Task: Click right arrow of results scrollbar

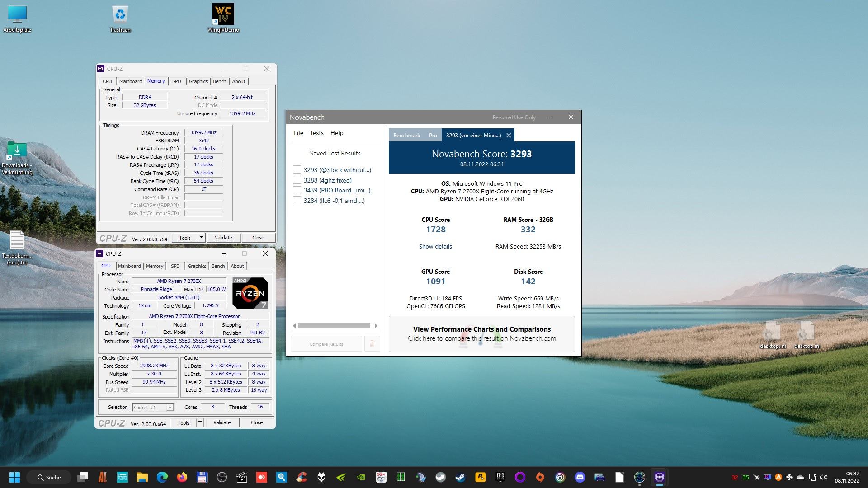Action: click(x=376, y=326)
